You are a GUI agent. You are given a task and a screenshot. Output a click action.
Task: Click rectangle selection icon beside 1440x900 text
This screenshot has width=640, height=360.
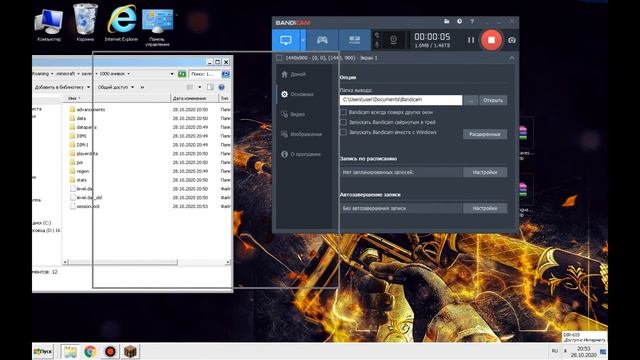279,58
